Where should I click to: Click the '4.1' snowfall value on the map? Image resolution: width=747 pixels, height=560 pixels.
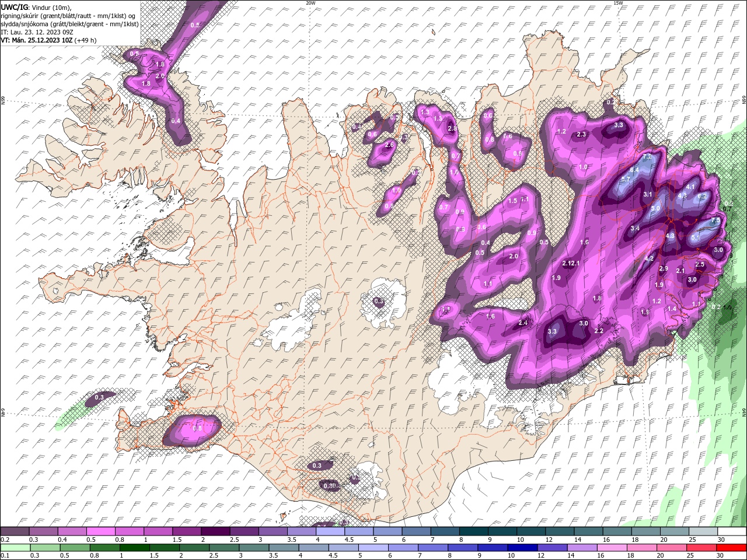coord(690,187)
